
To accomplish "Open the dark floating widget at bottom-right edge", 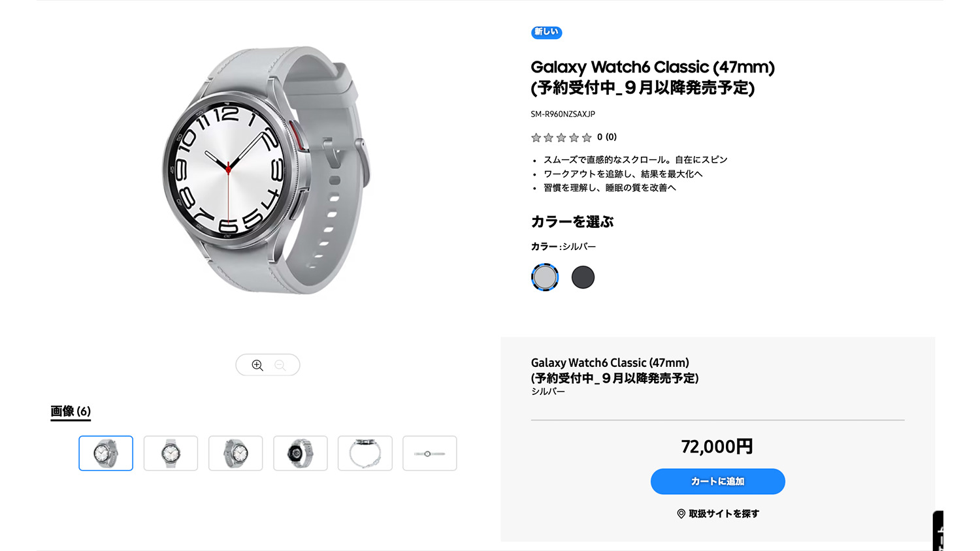I will click(938, 531).
